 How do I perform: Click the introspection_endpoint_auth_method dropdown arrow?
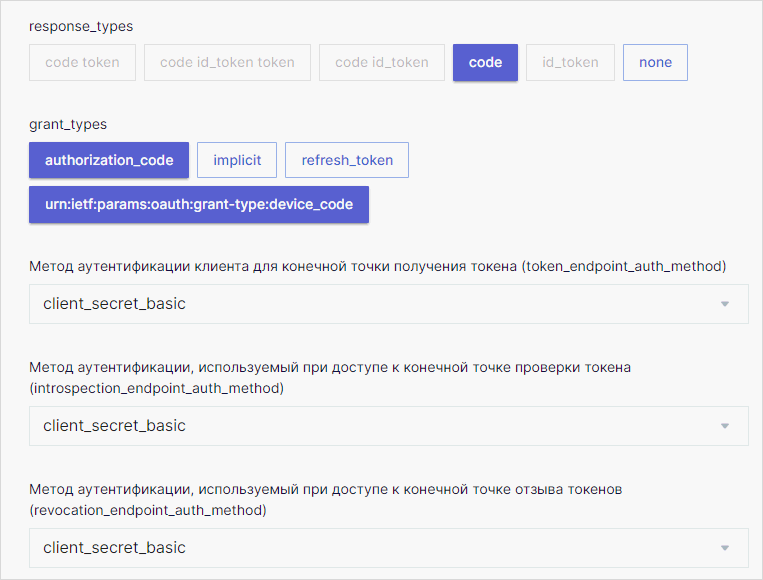[725, 426]
